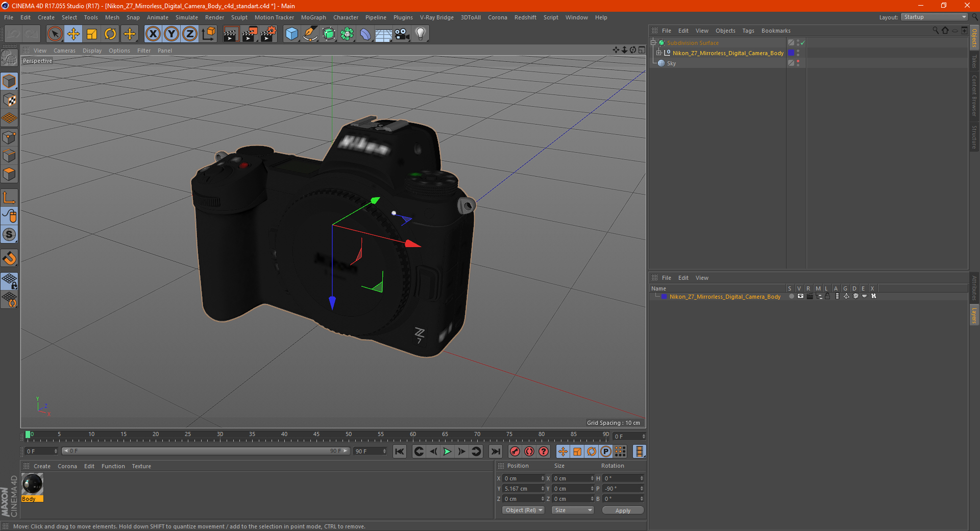Open the spline Pen tool
Viewport: 980px width, 531px height.
point(310,34)
